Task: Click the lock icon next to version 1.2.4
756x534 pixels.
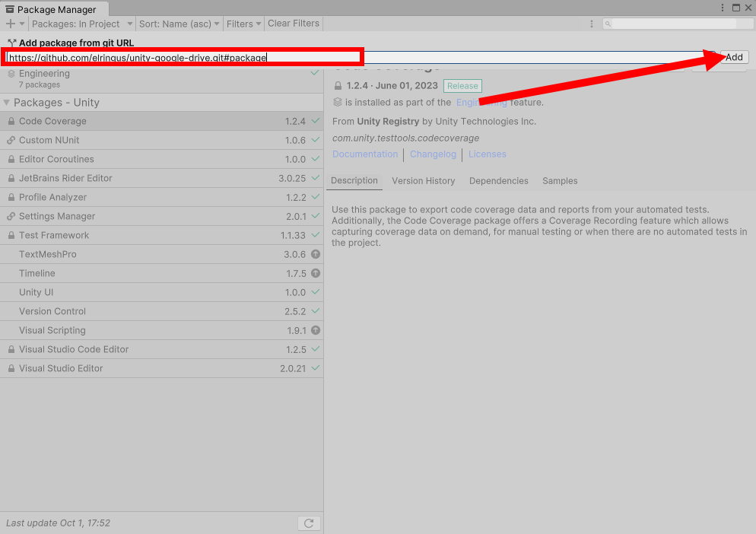Action: click(x=338, y=86)
